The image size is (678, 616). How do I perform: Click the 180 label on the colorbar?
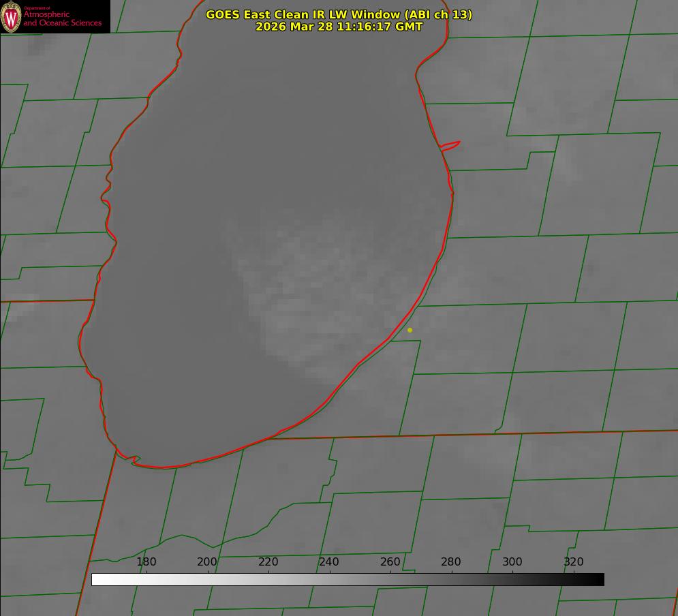click(x=147, y=561)
